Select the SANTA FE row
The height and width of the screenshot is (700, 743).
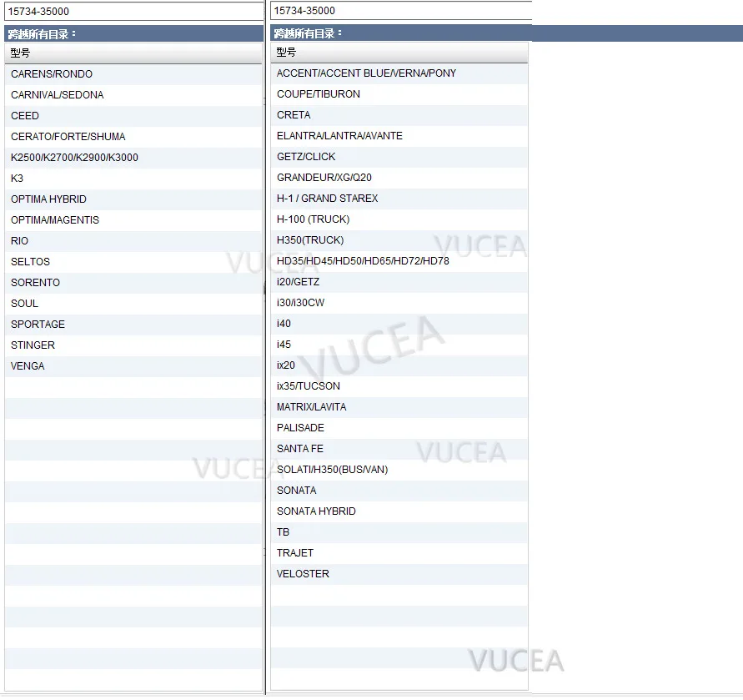click(399, 449)
